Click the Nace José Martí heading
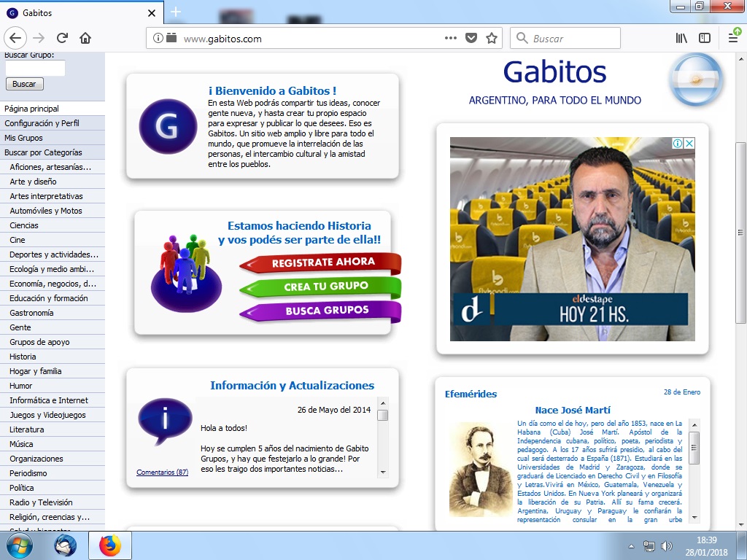Viewport: 747px width, 560px height. (573, 411)
